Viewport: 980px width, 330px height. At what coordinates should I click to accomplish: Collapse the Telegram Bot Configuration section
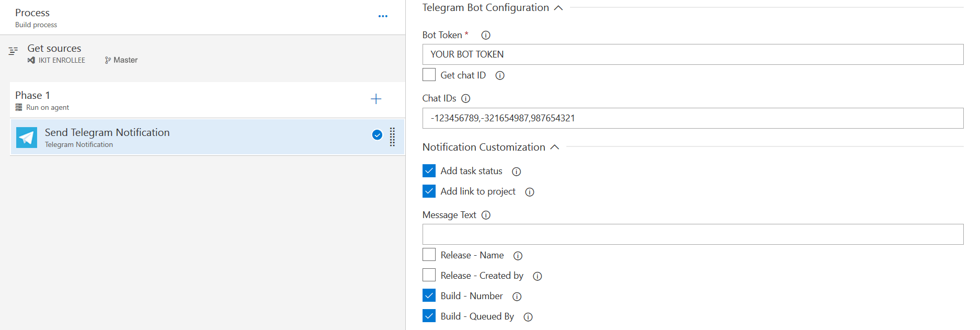558,8
